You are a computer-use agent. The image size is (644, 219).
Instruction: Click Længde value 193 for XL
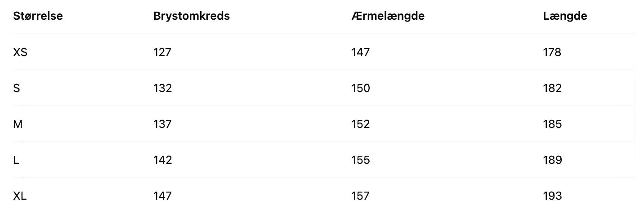pyautogui.click(x=552, y=196)
